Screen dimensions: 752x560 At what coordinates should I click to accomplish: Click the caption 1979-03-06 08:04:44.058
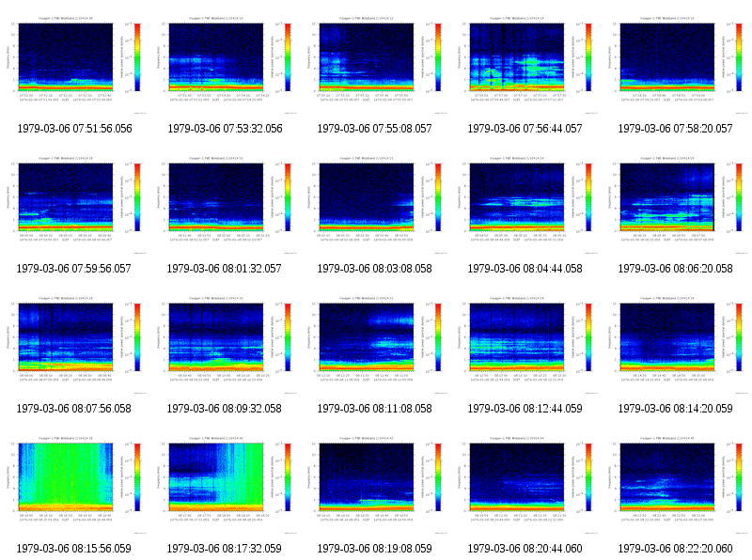(x=525, y=269)
